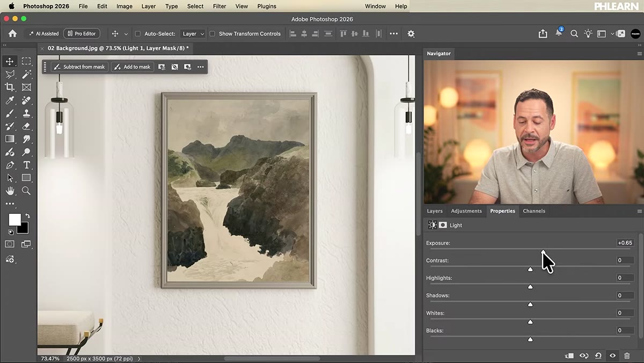Switch to AI Assisted mode
644x363 pixels.
43,34
